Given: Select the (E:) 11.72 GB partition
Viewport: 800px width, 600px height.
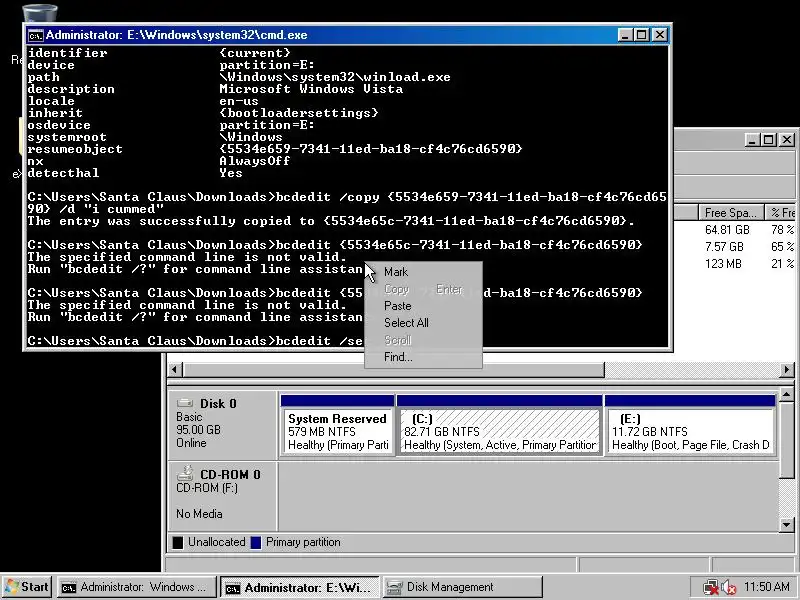Looking at the screenshot, I should pos(690,426).
